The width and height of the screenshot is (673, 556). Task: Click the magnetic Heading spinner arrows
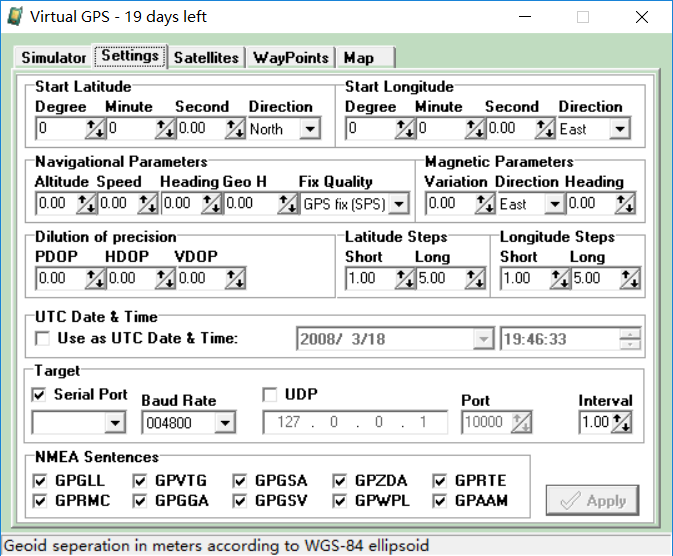click(x=625, y=203)
